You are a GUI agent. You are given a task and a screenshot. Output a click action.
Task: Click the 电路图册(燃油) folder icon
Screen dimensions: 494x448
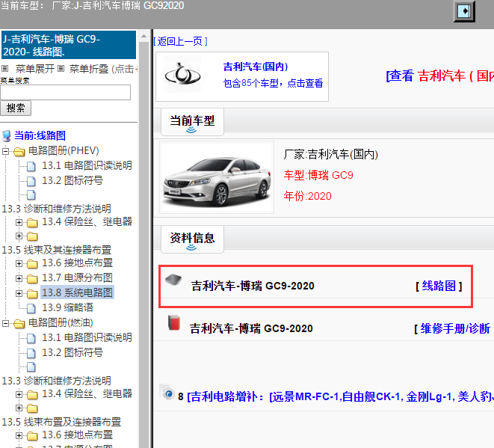tap(19, 324)
